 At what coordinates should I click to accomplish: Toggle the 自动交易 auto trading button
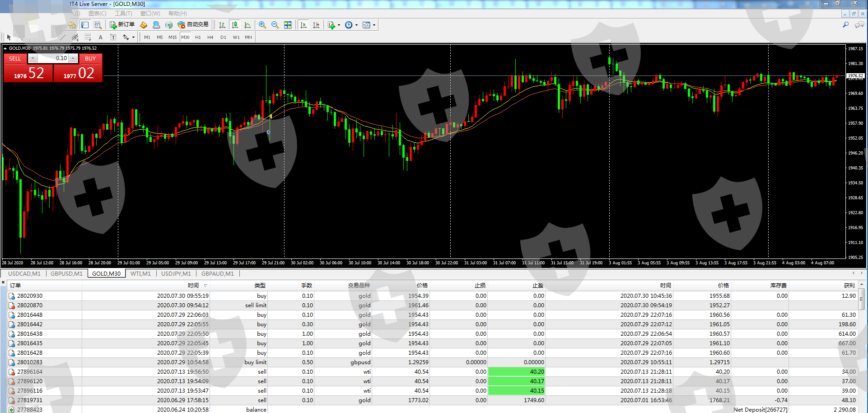coord(193,25)
